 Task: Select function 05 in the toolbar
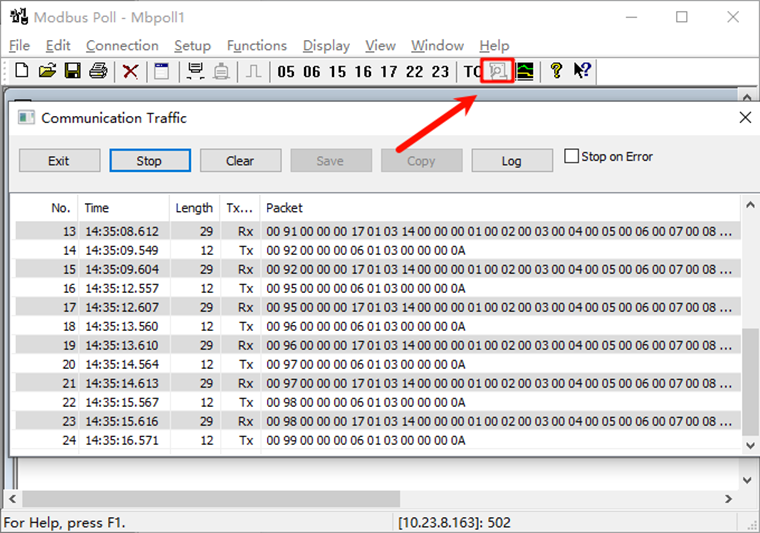(286, 72)
